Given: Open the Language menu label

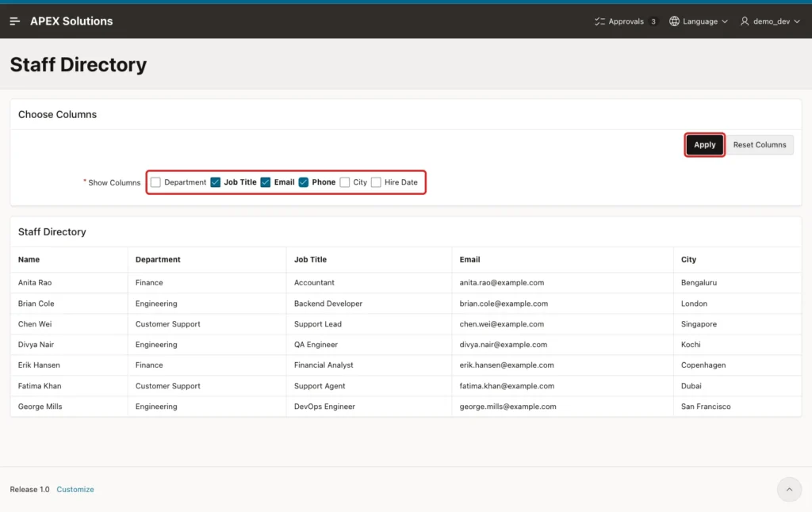Looking at the screenshot, I should (x=700, y=21).
